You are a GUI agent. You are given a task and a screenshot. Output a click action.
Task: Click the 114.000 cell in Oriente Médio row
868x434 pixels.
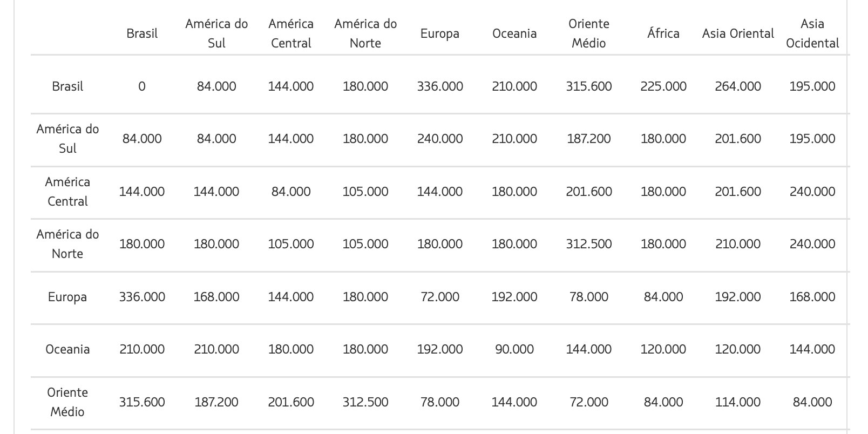click(x=738, y=402)
